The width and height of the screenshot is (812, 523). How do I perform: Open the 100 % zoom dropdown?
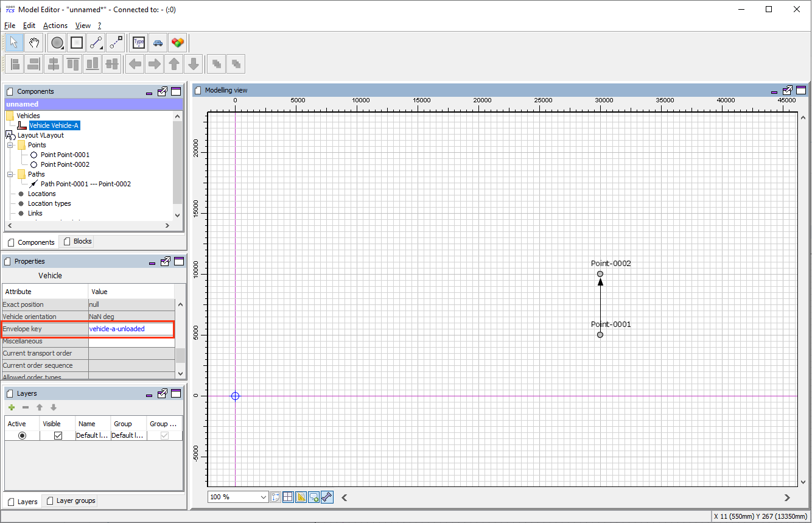click(263, 497)
